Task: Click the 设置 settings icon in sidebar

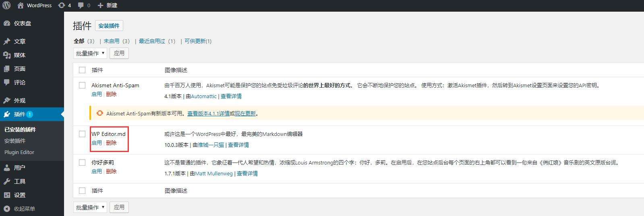Action: point(6,195)
